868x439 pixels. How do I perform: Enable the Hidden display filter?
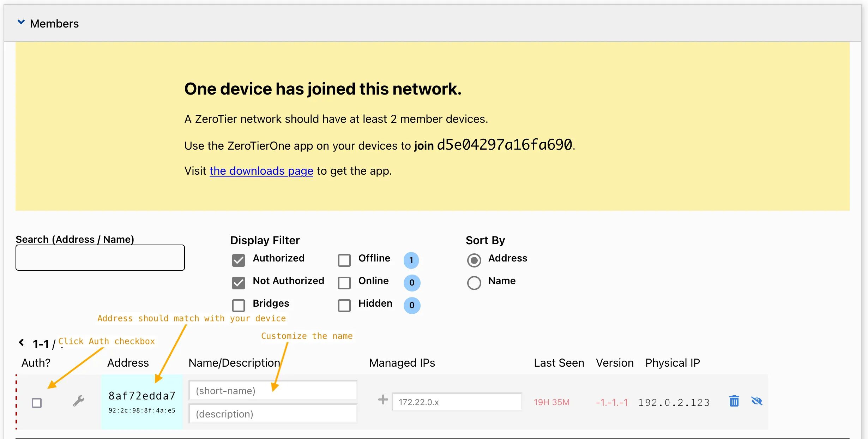344,305
